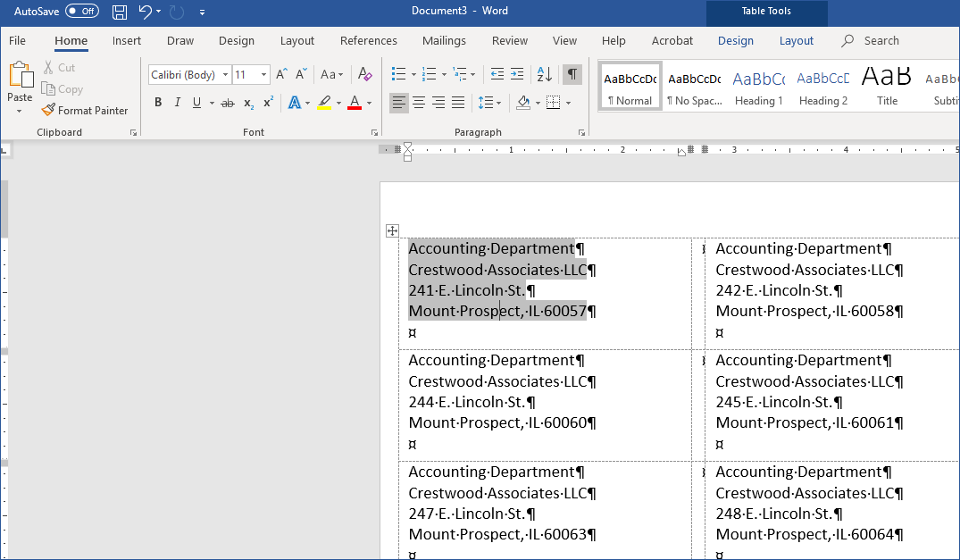Apply strikethrough formatting
This screenshot has width=960, height=560.
point(228,103)
